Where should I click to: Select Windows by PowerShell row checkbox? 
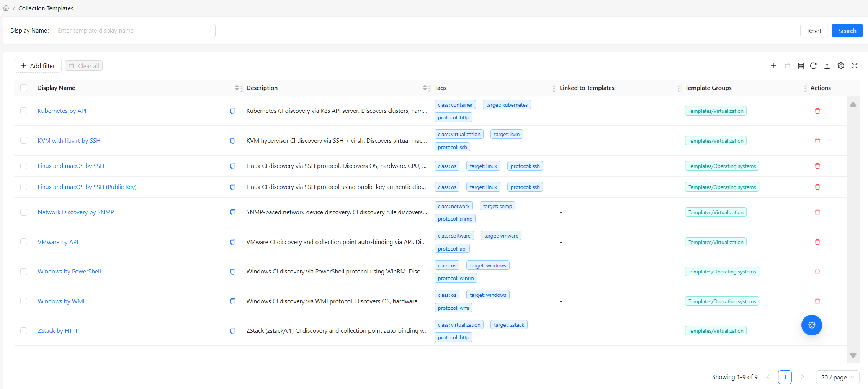click(x=24, y=272)
